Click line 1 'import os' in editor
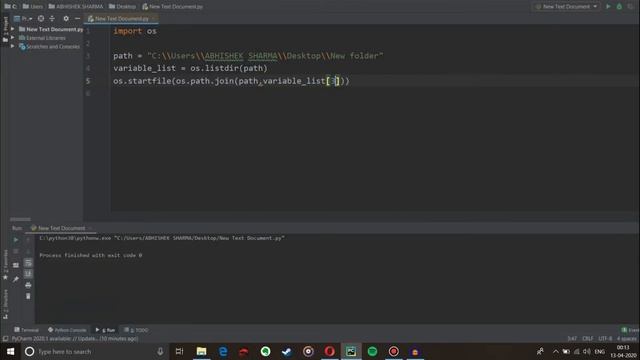 tap(135, 31)
